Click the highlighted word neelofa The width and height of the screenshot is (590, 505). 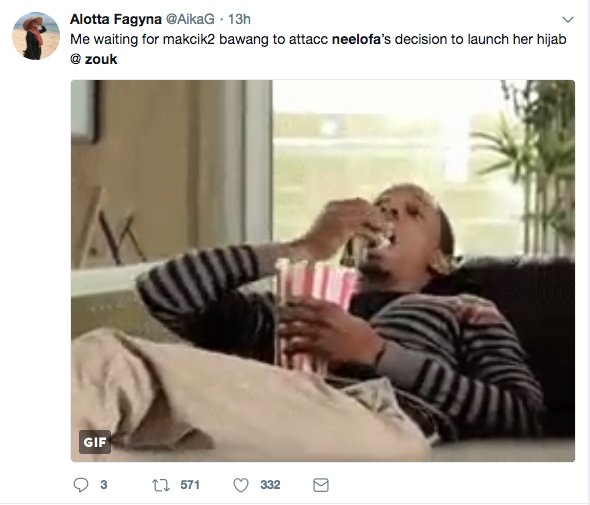[356, 39]
